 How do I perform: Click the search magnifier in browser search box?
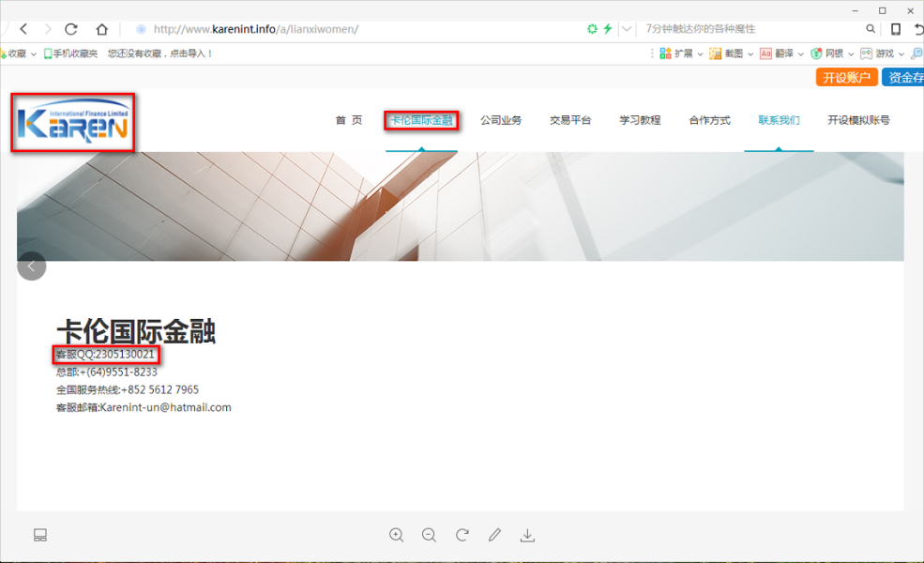(871, 29)
